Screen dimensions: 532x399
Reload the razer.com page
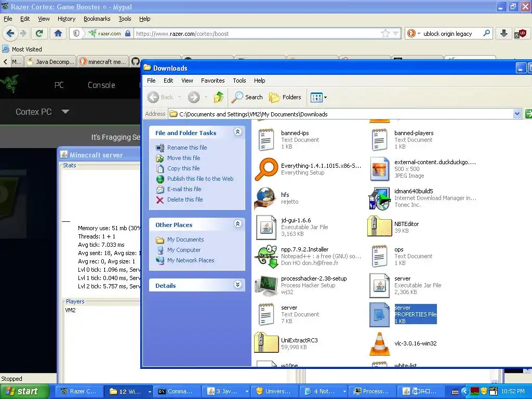point(39,33)
